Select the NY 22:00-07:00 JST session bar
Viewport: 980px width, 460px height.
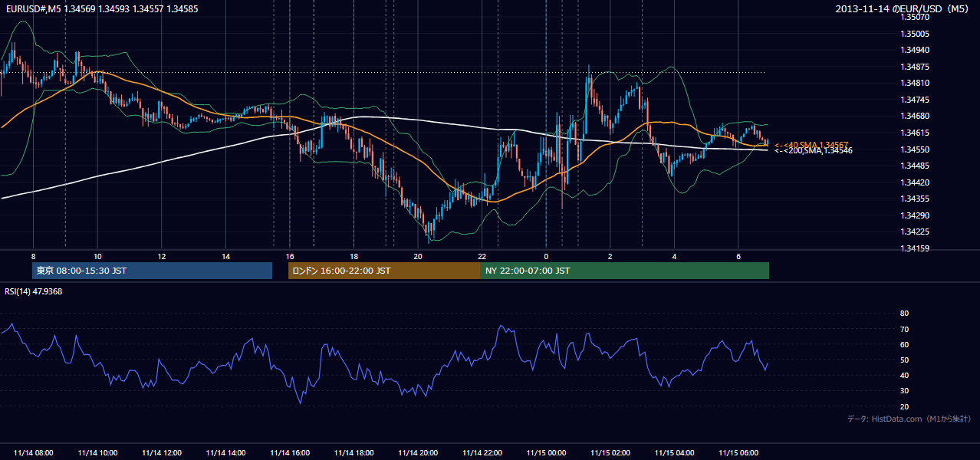tap(625, 271)
